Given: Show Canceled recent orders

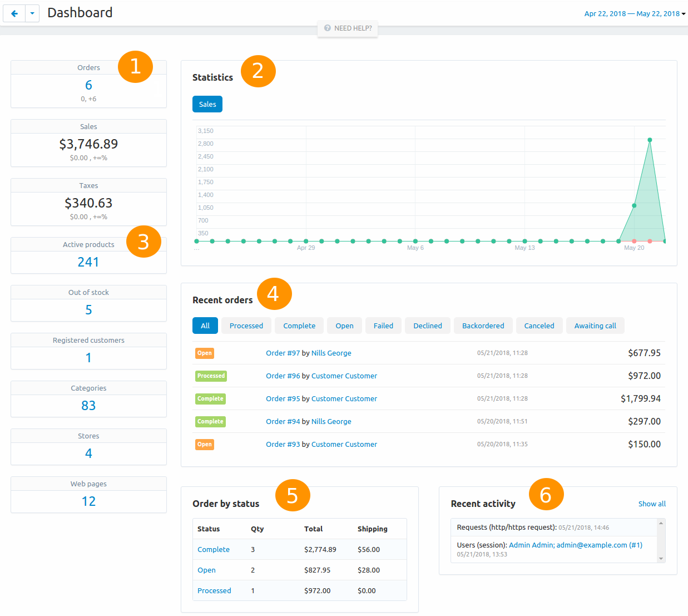Looking at the screenshot, I should 539,326.
